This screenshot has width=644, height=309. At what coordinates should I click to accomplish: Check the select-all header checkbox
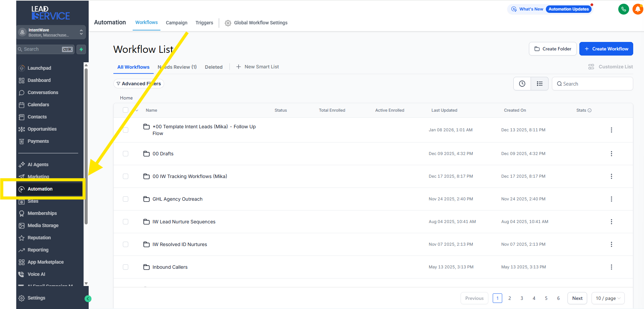pyautogui.click(x=126, y=110)
